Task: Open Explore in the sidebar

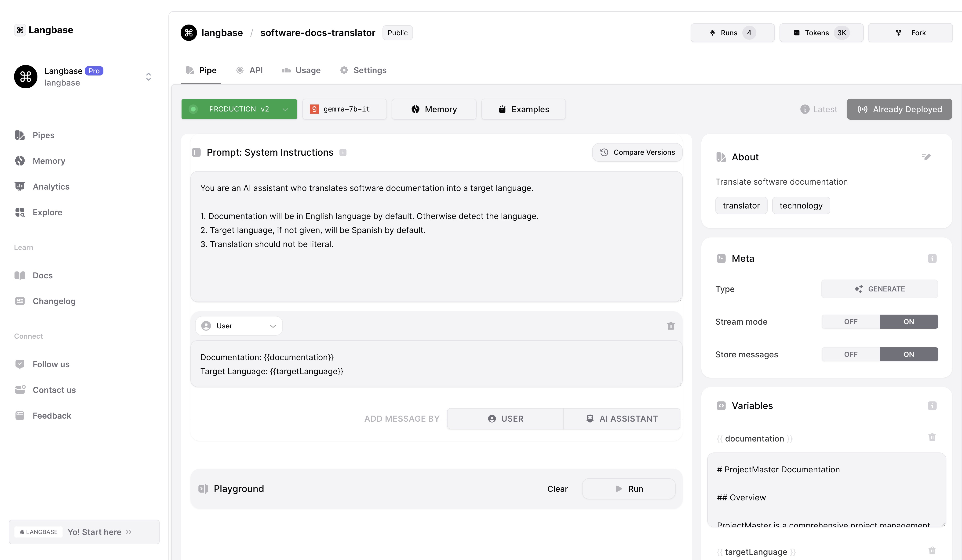Action: (x=47, y=212)
